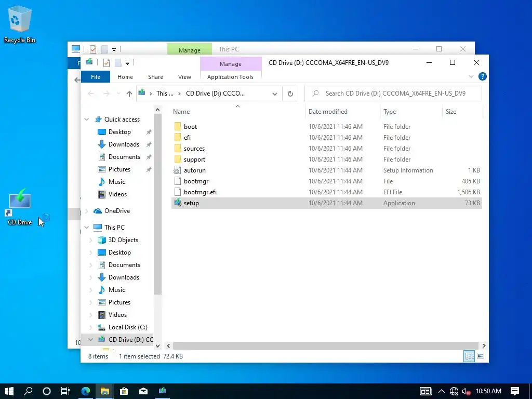The image size is (532, 399).
Task: Select the setup application file
Action: coord(326,203)
